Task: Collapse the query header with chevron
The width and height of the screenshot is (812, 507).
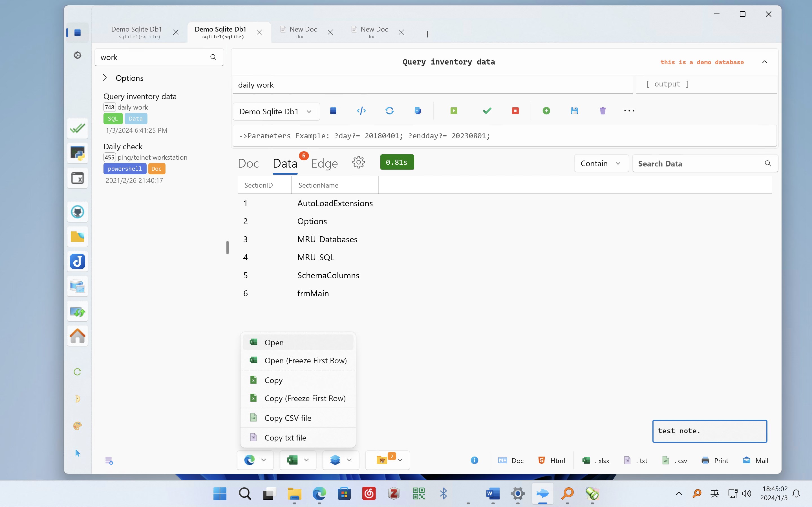Action: (x=765, y=62)
